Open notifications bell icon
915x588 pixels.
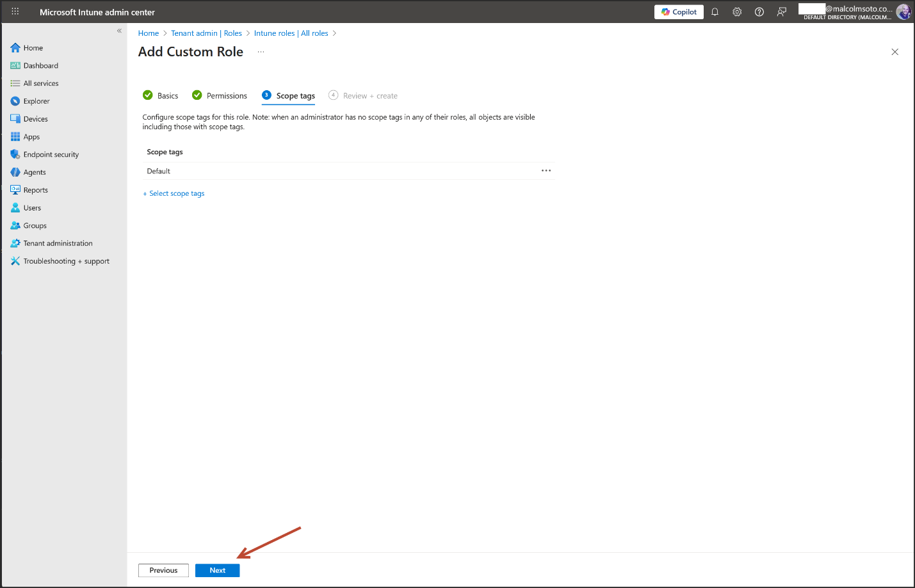[715, 12]
